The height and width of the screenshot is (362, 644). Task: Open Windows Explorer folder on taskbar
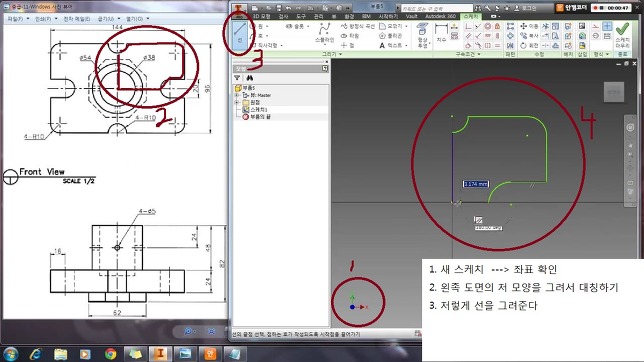click(60, 354)
